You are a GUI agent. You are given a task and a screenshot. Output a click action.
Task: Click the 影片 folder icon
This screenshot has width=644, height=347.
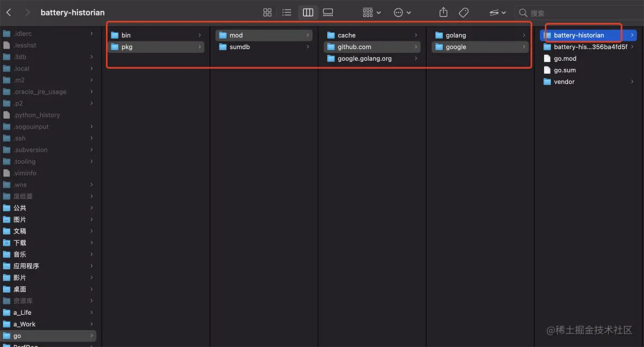[x=7, y=278]
